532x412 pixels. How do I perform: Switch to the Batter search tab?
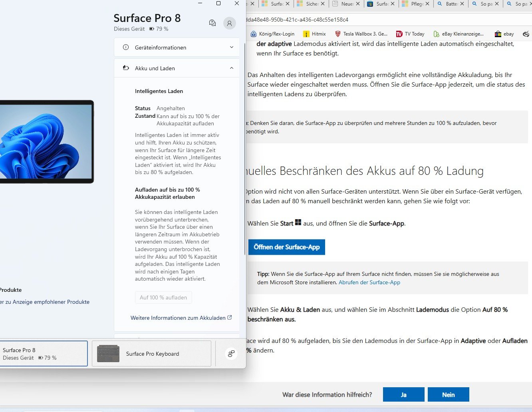coord(451,4)
